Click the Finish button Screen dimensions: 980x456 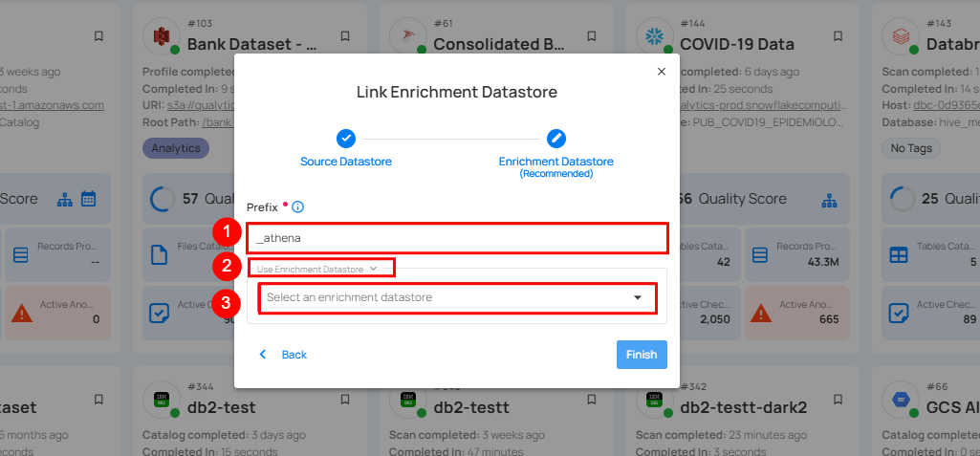pyautogui.click(x=641, y=355)
